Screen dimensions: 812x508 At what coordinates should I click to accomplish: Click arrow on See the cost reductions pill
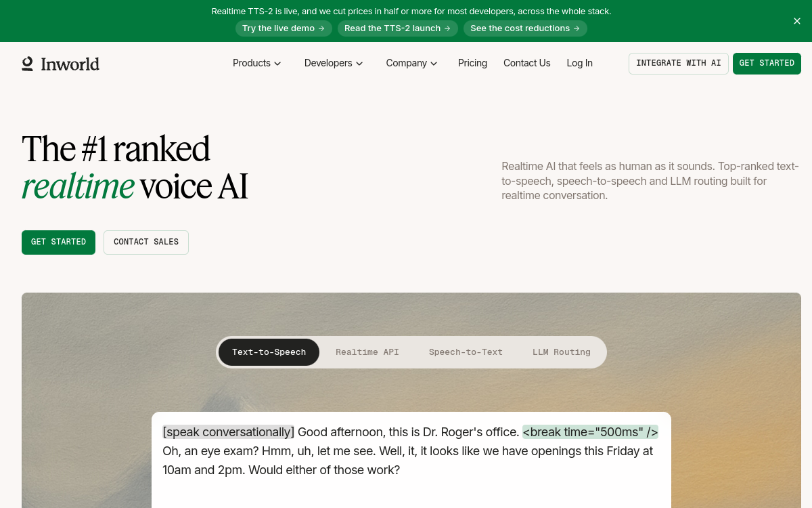tap(577, 28)
